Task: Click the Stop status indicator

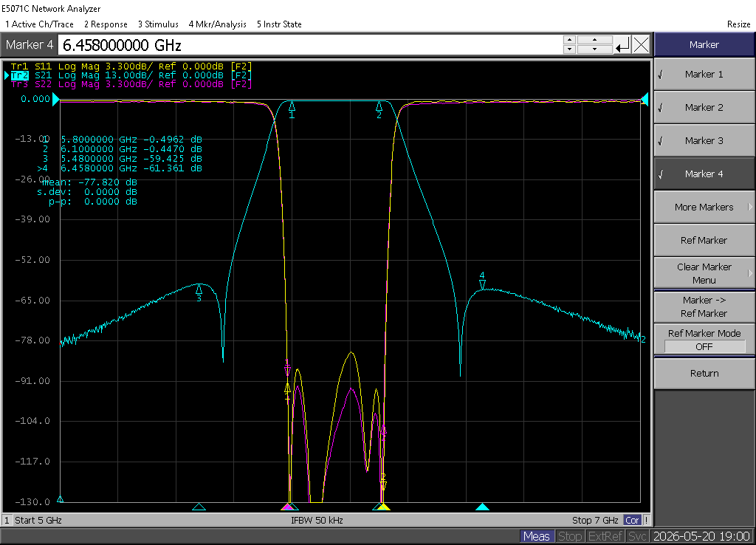Action: click(x=570, y=536)
